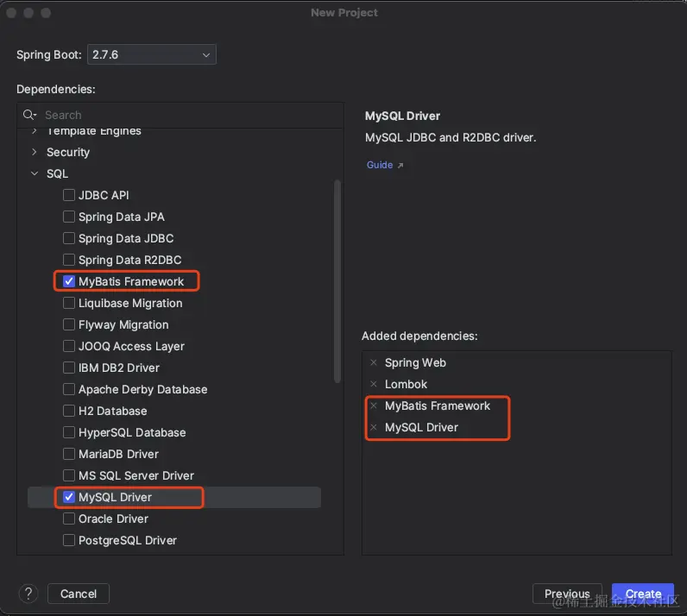Image resolution: width=687 pixels, height=616 pixels.
Task: Open help with the question mark button
Action: [28, 594]
